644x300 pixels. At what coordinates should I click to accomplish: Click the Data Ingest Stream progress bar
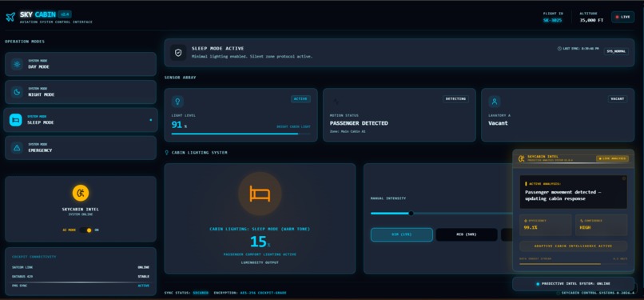574,264
